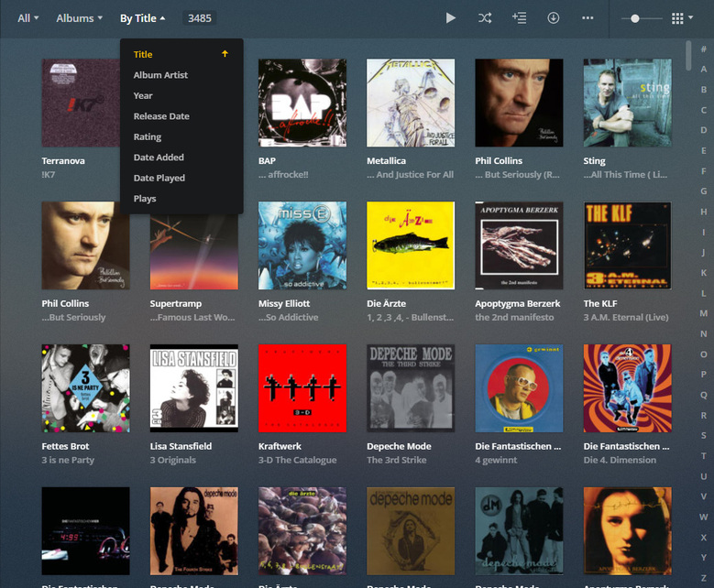Open the grid view mode selector
Screen dimensions: 714x588
(682, 18)
